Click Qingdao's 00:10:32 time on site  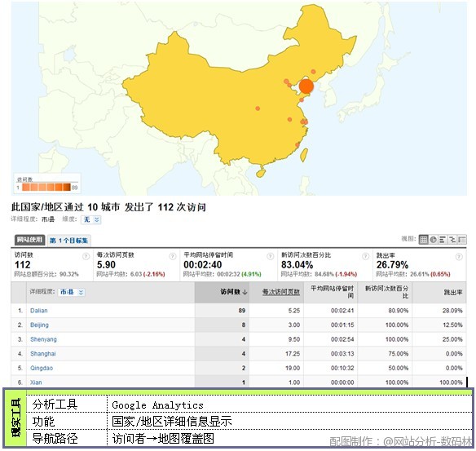pos(342,368)
